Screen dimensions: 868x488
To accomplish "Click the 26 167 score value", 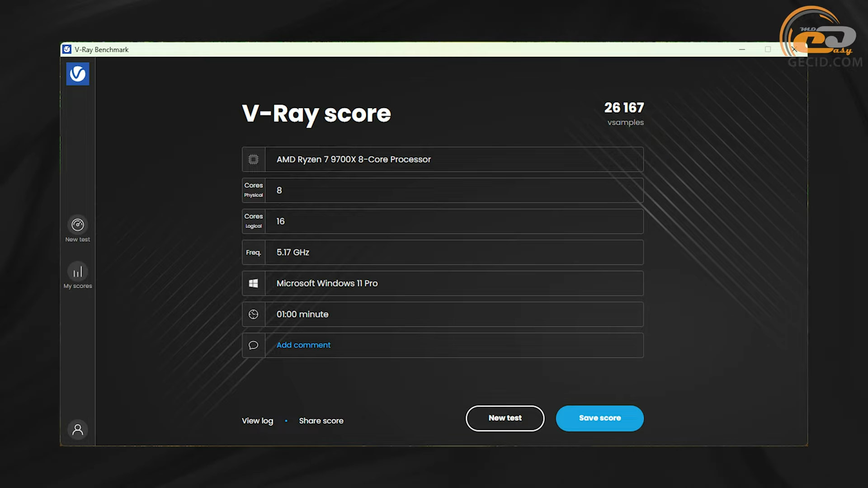I will [624, 108].
